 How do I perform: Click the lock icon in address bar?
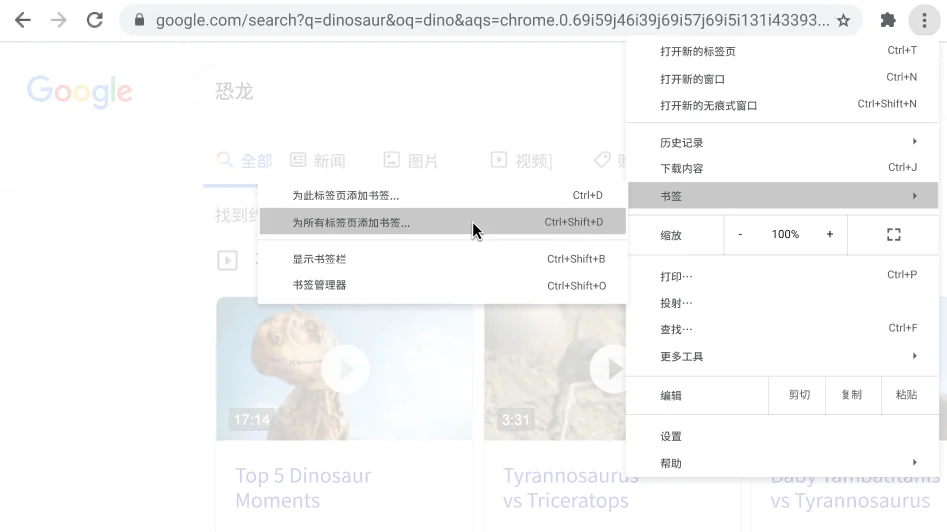coord(140,21)
